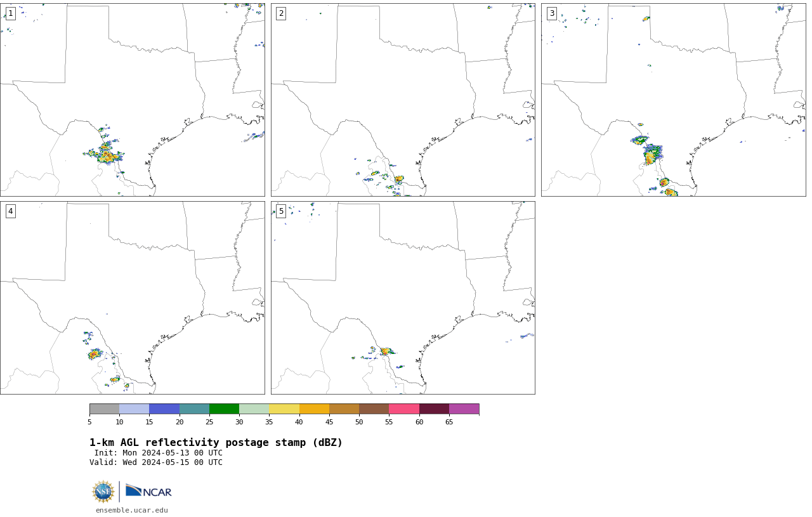
Task: Click the ensemble.ucar.edu text
Action: tap(132, 510)
